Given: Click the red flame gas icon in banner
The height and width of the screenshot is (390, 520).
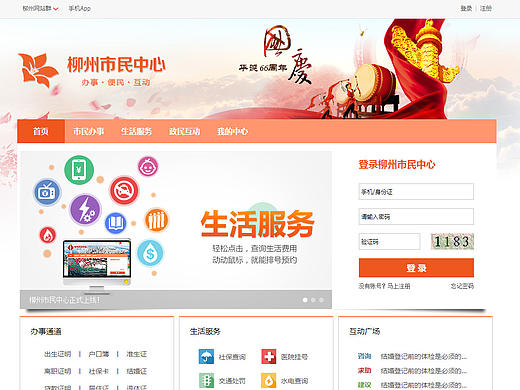Looking at the screenshot, I should click(x=48, y=235).
